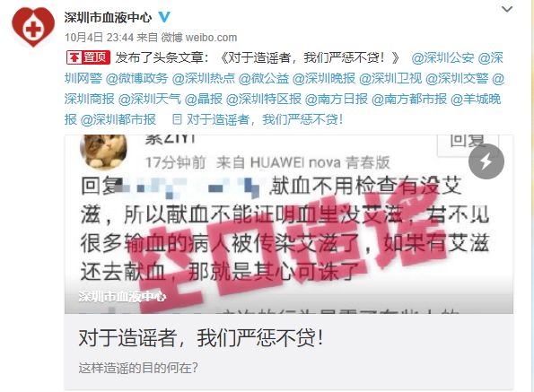The height and width of the screenshot is (392, 534).
Task: Click the blue verified V badge
Action: (164, 17)
